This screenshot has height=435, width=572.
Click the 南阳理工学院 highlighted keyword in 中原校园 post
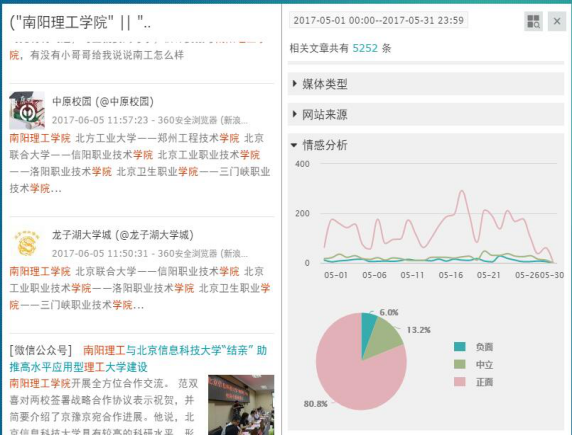[x=40, y=138]
